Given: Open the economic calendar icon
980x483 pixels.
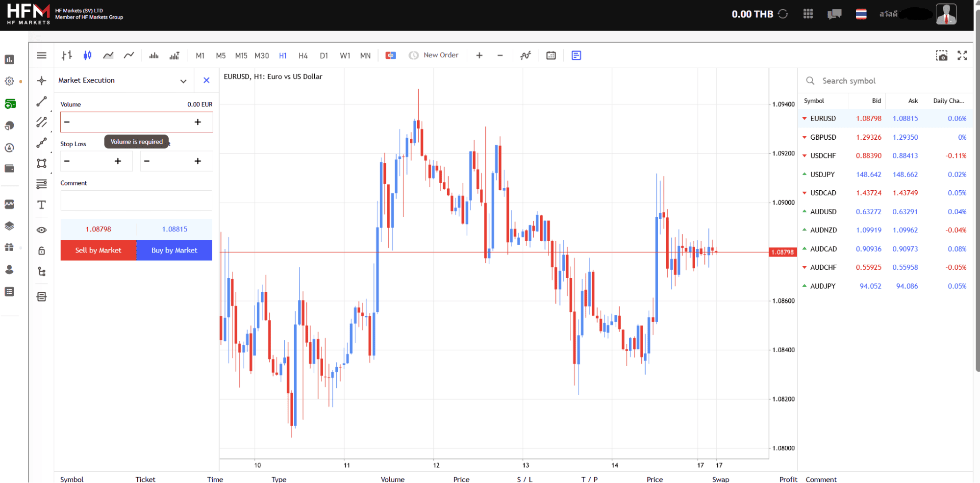Looking at the screenshot, I should point(551,55).
